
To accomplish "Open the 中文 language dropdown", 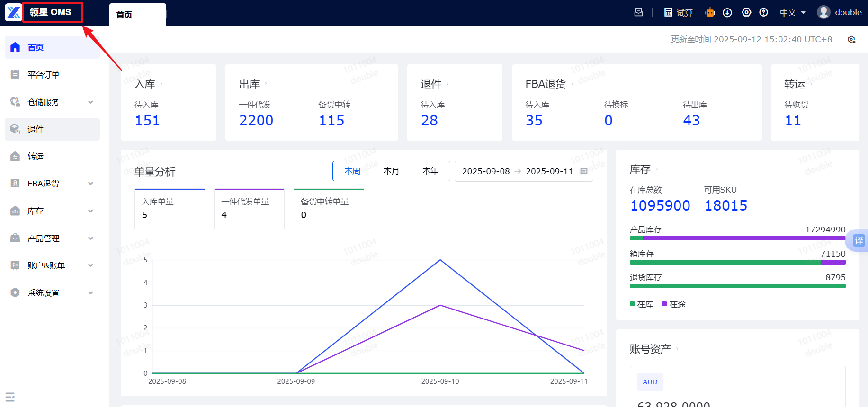I will (793, 12).
